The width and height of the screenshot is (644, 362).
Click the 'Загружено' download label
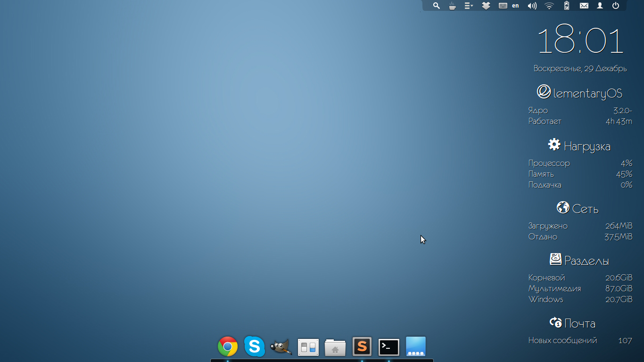point(548,226)
